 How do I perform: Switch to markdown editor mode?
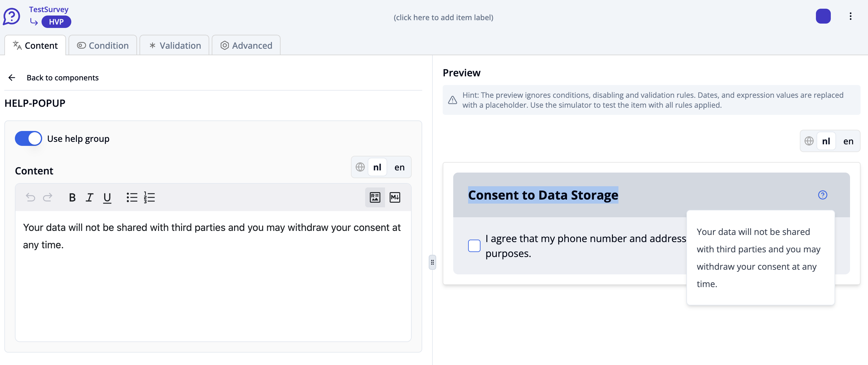click(x=395, y=197)
